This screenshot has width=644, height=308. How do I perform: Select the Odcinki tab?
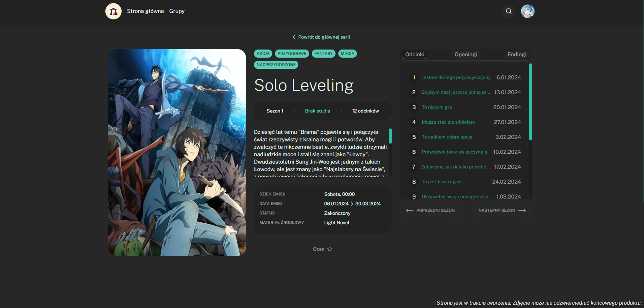click(415, 54)
